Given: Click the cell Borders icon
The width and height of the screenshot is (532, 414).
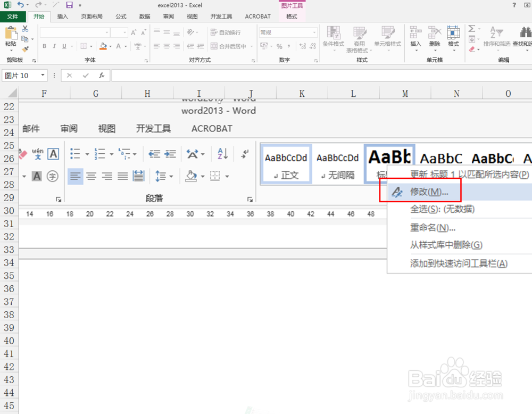Looking at the screenshot, I should coord(84,46).
